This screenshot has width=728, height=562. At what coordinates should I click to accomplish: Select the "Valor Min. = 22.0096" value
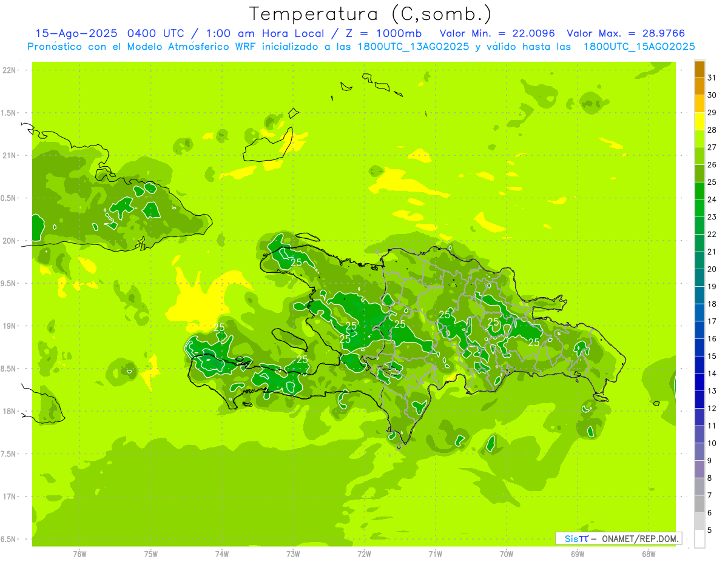[x=498, y=33]
